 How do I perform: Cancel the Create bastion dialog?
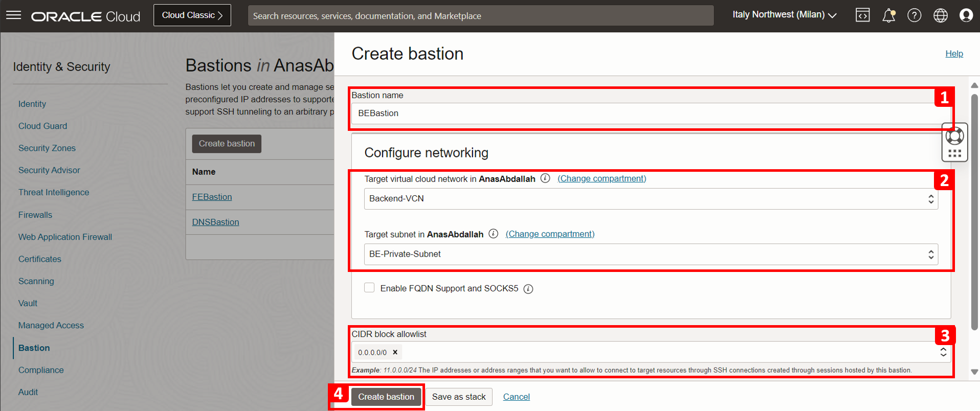coord(516,397)
